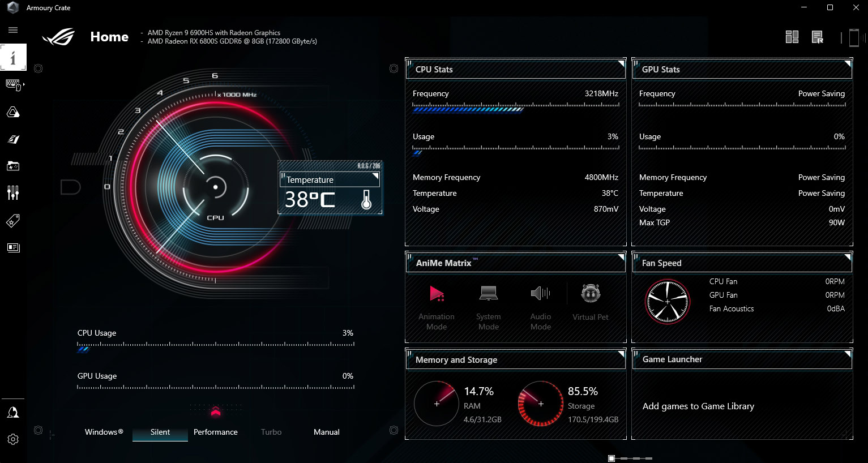Open the hamburger navigation menu
This screenshot has height=463, width=868.
click(x=13, y=30)
